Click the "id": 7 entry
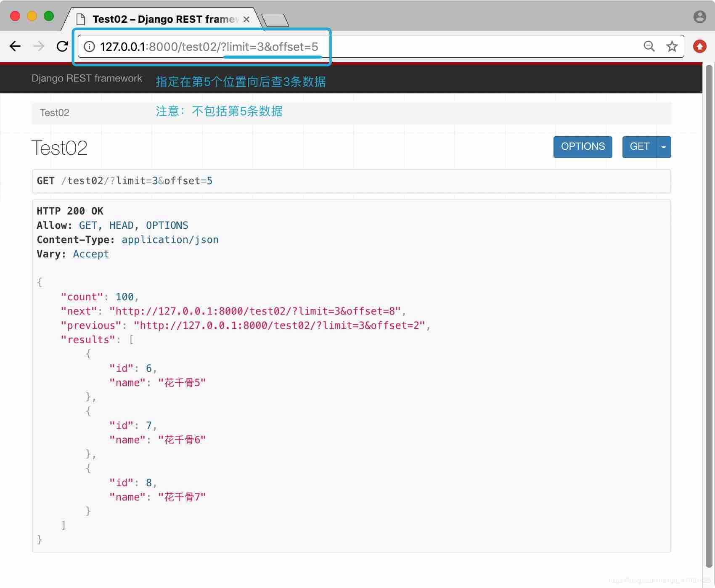Screen dimensions: 715x588 coord(133,425)
